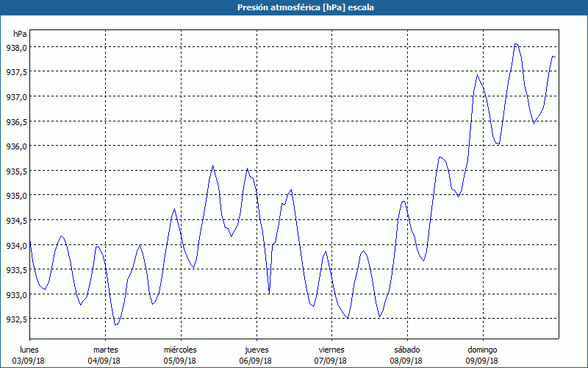Click the date 07/09/18
The image size is (588, 368).
[330, 361]
